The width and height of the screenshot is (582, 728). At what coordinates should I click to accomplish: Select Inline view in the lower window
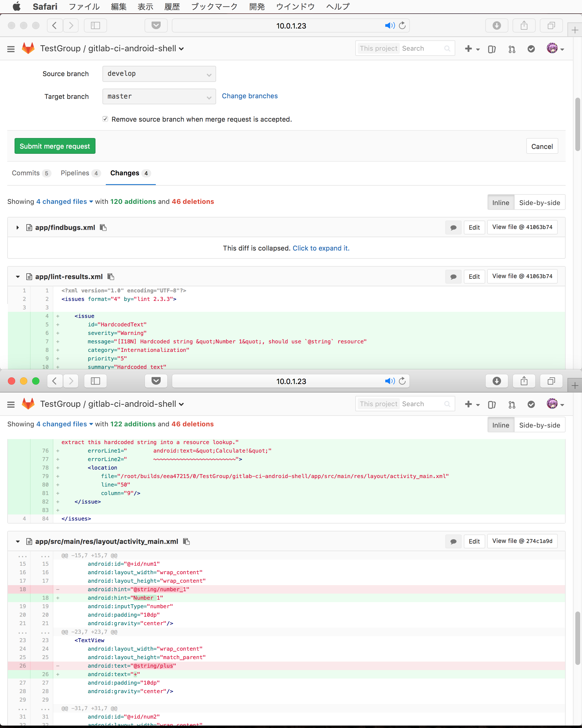(501, 425)
